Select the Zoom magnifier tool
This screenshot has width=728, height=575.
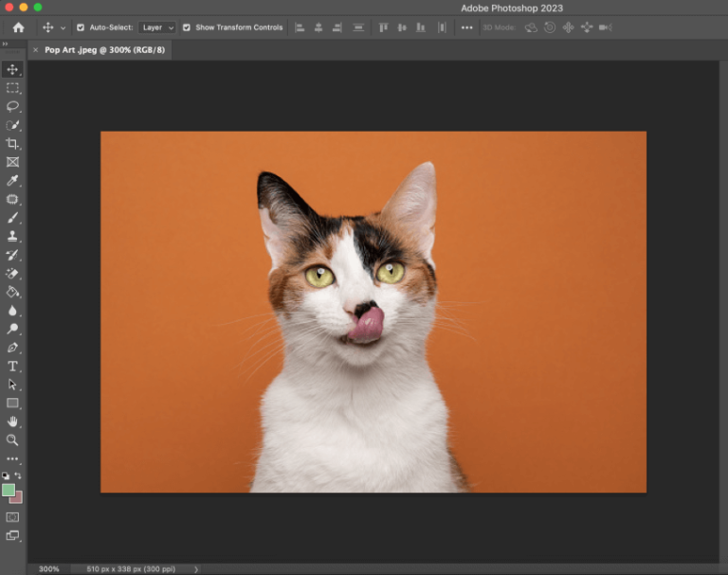[12, 440]
